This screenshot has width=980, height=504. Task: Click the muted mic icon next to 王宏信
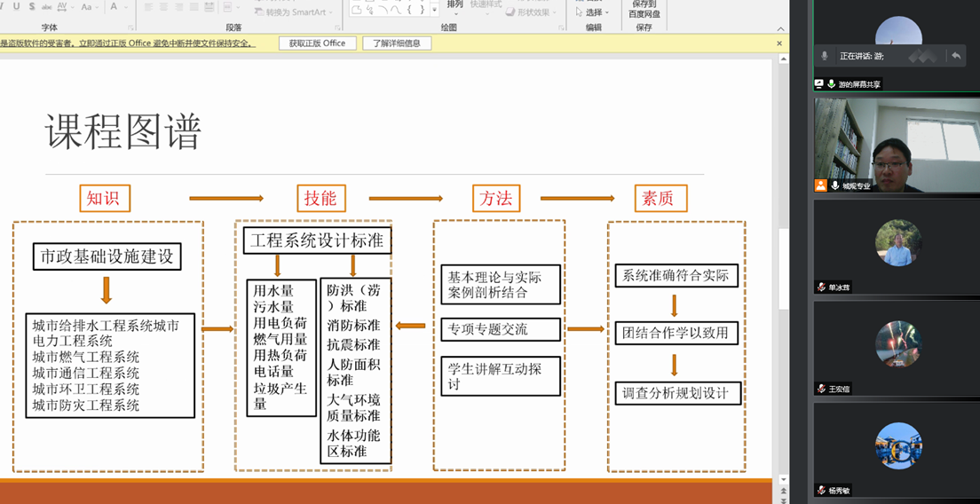[x=822, y=389]
